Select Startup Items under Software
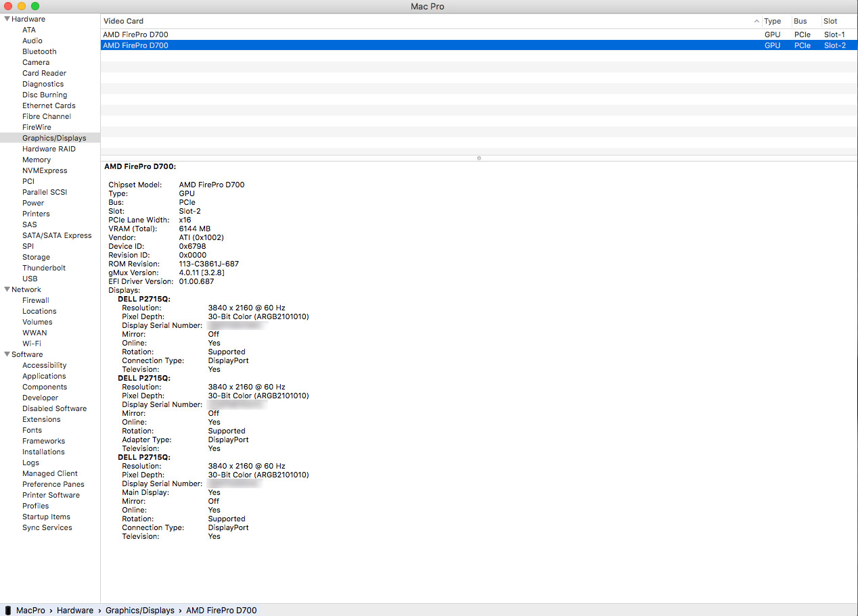The height and width of the screenshot is (616, 858). tap(46, 517)
